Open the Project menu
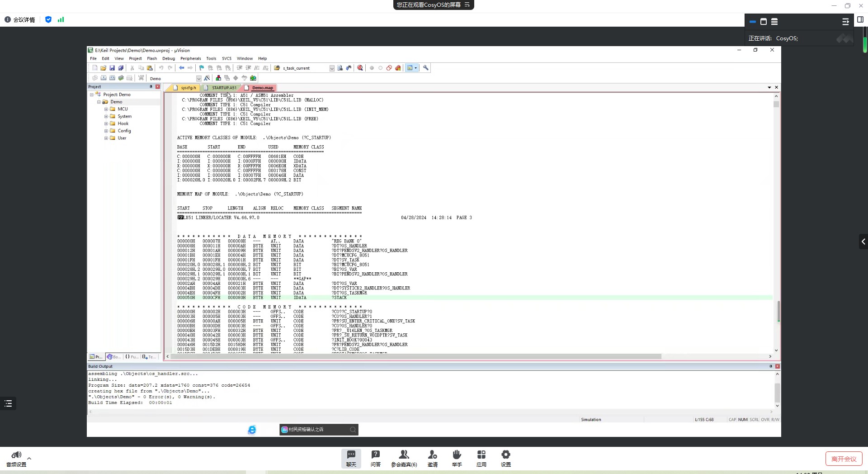The image size is (868, 474). (135, 58)
